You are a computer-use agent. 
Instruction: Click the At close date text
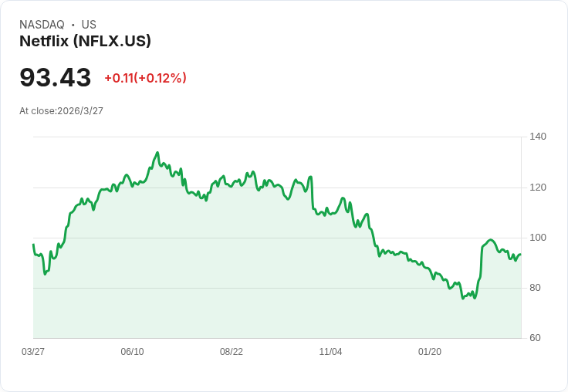point(61,111)
